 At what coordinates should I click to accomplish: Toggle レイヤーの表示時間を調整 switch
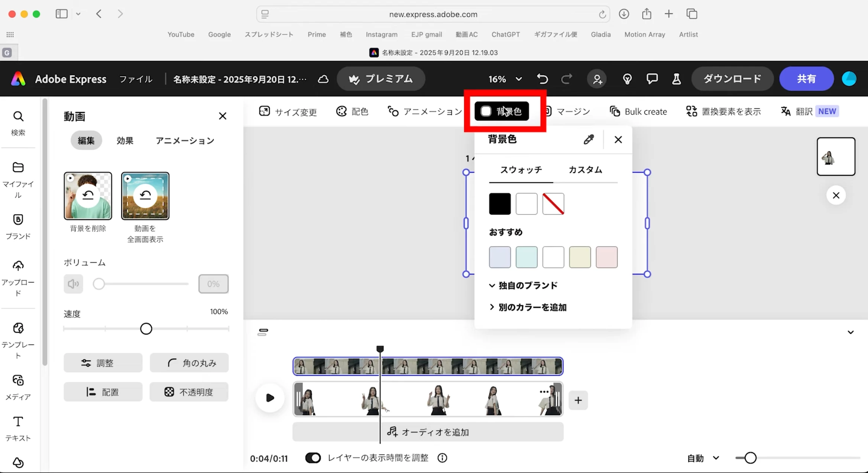313,458
